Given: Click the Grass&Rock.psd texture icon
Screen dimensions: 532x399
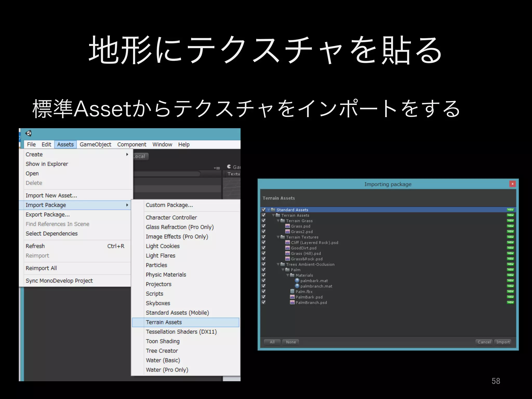Looking at the screenshot, I should 288,259.
